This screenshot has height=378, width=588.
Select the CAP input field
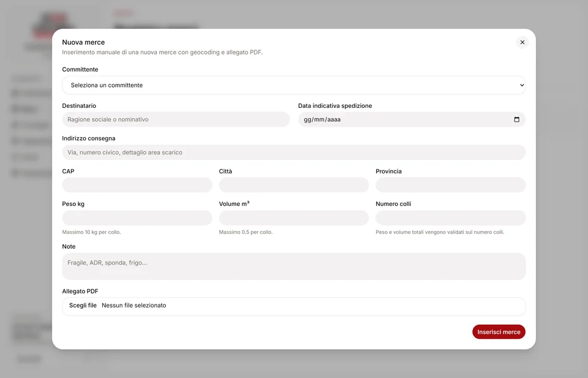[x=137, y=185]
